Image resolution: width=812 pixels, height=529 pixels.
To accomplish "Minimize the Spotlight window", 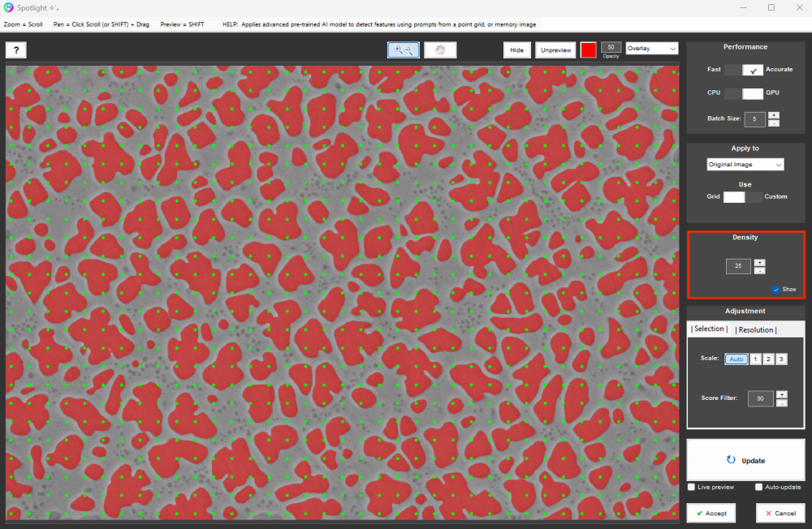I will tap(744, 8).
